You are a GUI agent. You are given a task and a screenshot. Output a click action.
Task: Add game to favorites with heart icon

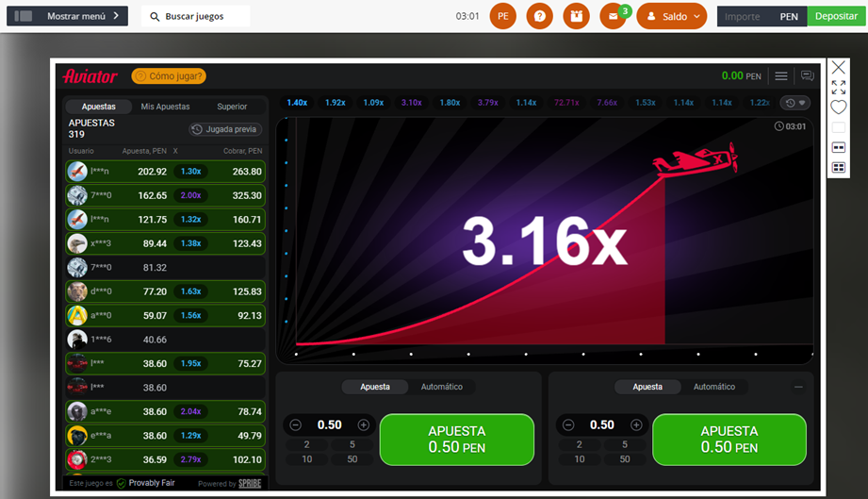coord(838,108)
